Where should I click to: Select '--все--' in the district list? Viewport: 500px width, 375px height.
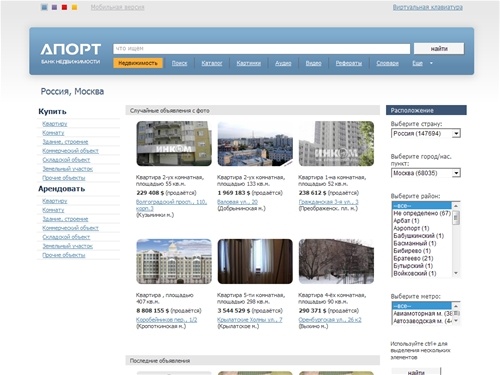pos(422,205)
